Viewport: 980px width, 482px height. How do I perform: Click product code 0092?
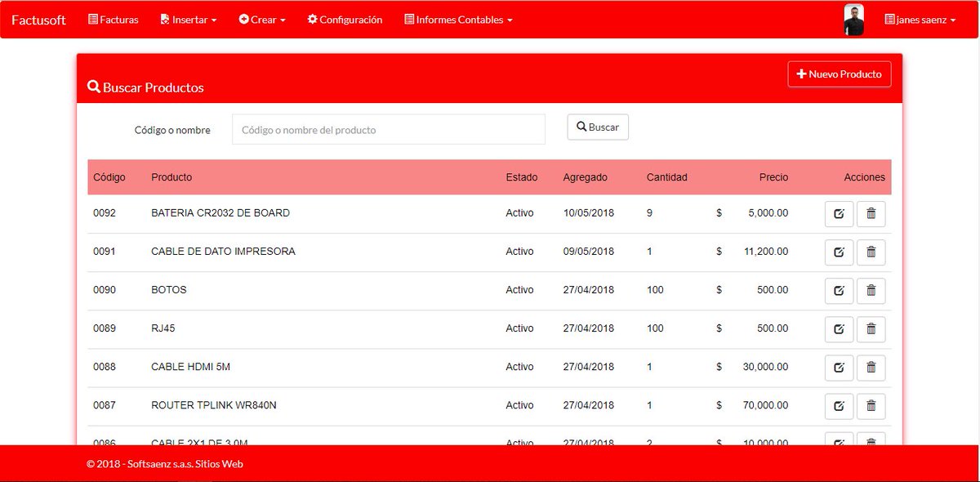click(105, 213)
